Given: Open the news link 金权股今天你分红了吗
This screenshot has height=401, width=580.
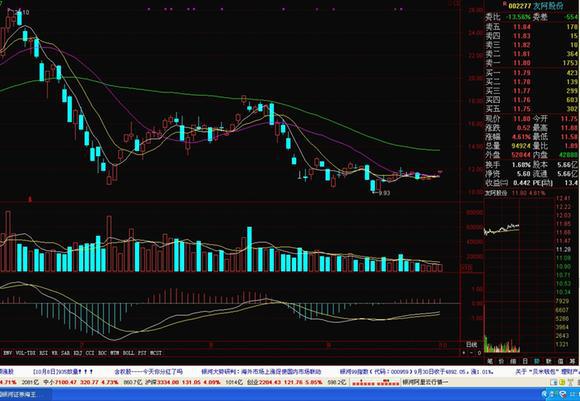Looking at the screenshot, I should coord(148,371).
